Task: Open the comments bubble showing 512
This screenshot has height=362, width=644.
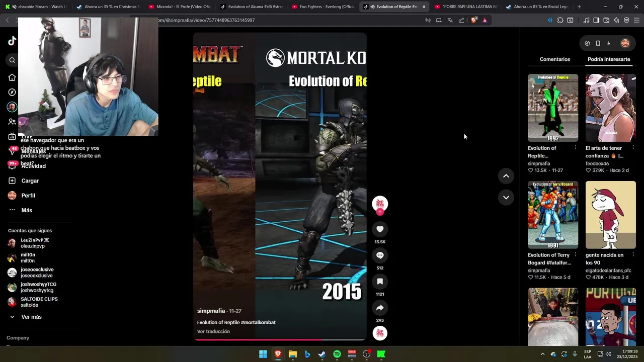Action: pos(380,255)
